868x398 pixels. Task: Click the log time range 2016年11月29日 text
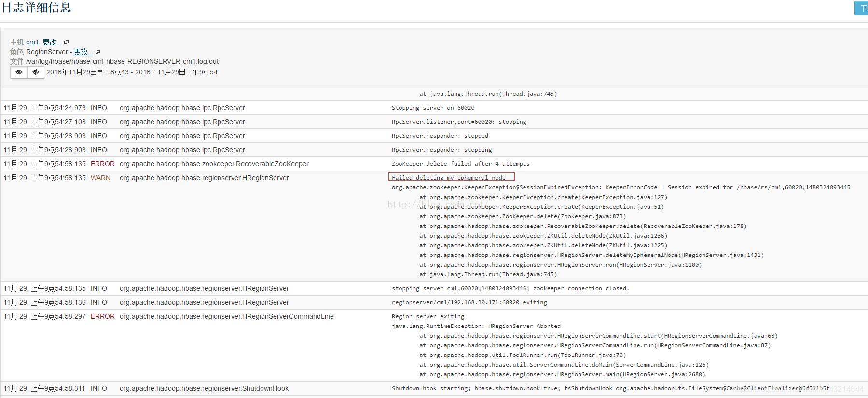click(132, 72)
